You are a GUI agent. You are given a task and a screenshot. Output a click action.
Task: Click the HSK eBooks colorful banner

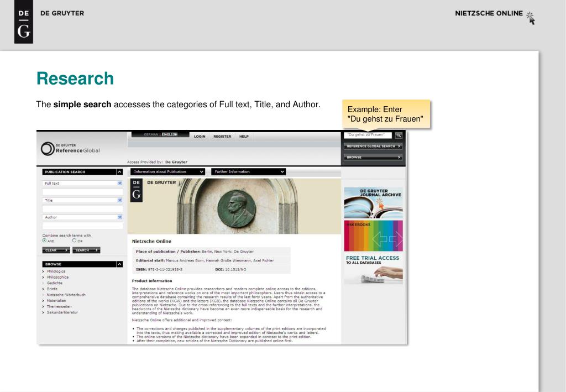(x=373, y=236)
